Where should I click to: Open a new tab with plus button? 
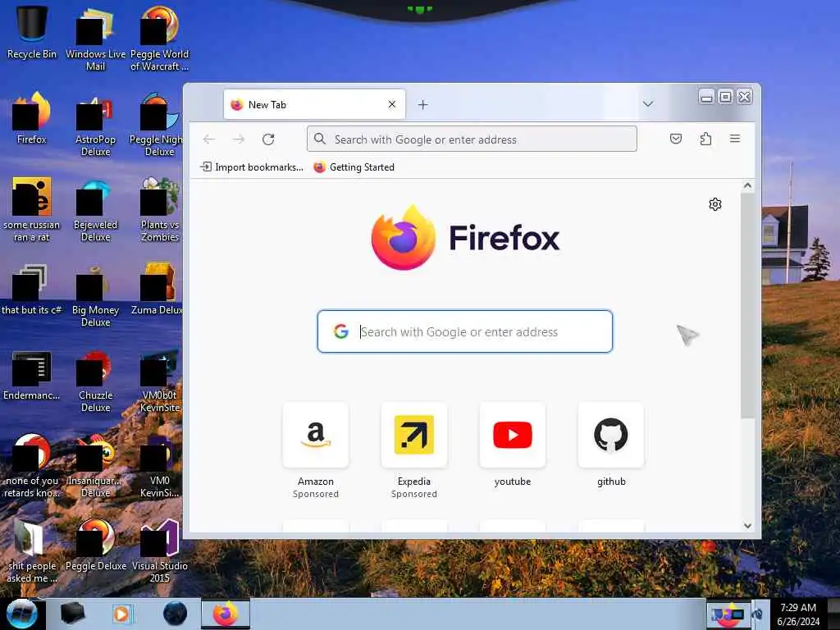[x=422, y=104]
